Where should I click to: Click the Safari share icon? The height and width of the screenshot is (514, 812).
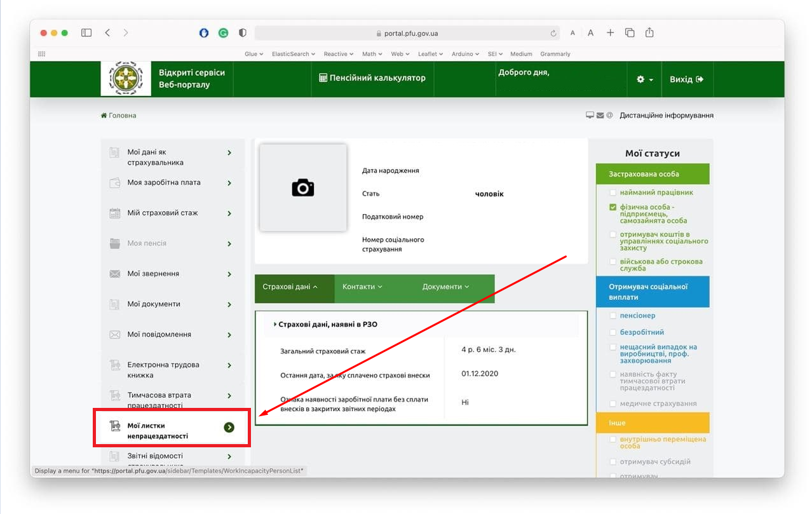(x=649, y=33)
